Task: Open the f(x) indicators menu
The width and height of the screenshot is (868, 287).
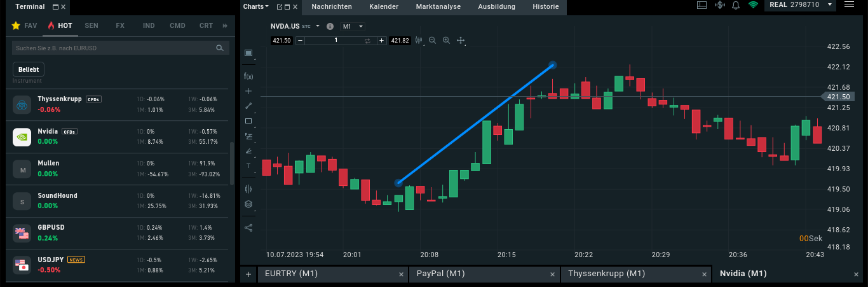Action: pos(248,76)
